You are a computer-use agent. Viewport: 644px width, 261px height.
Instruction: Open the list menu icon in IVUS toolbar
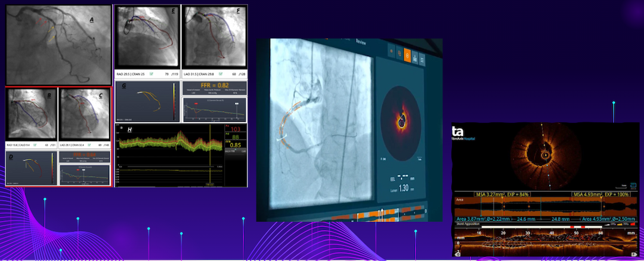422,60
